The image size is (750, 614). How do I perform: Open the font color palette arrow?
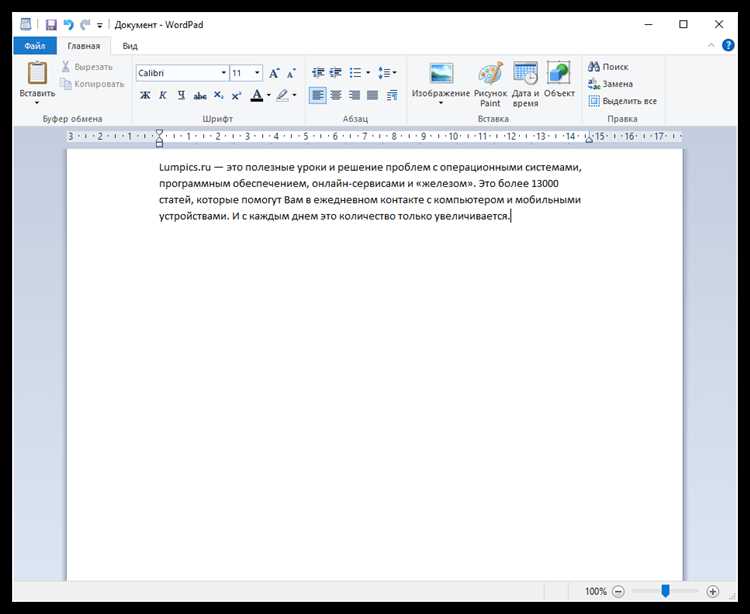(268, 96)
